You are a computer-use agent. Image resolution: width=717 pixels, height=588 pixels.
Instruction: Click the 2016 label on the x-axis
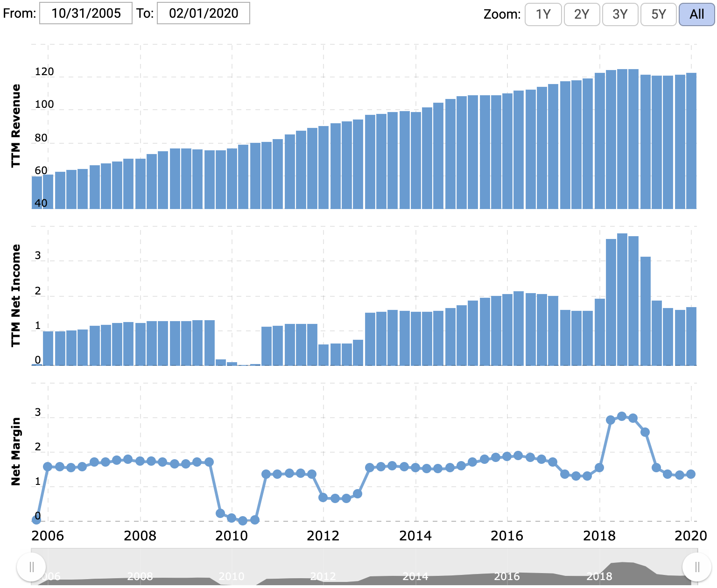[x=507, y=536]
